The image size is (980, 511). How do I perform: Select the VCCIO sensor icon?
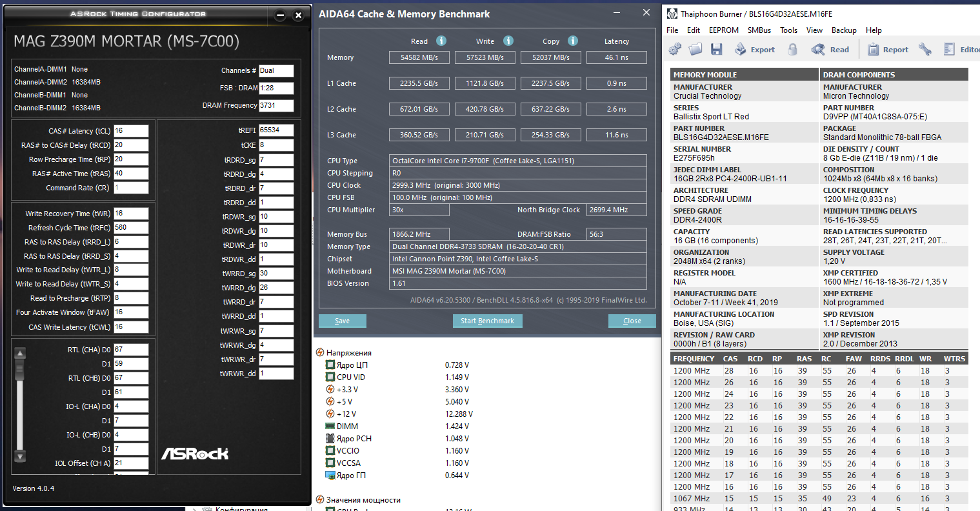click(x=330, y=450)
